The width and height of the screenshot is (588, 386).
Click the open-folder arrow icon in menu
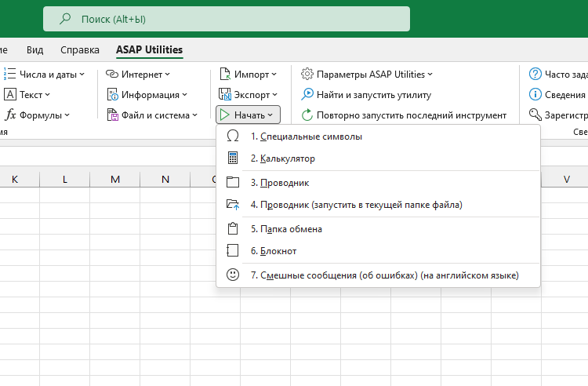point(233,205)
